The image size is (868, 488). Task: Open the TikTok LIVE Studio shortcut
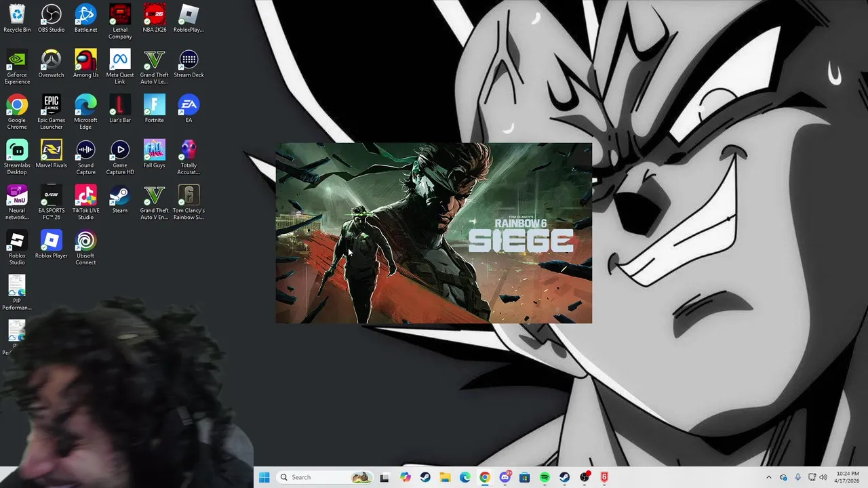pyautogui.click(x=85, y=203)
